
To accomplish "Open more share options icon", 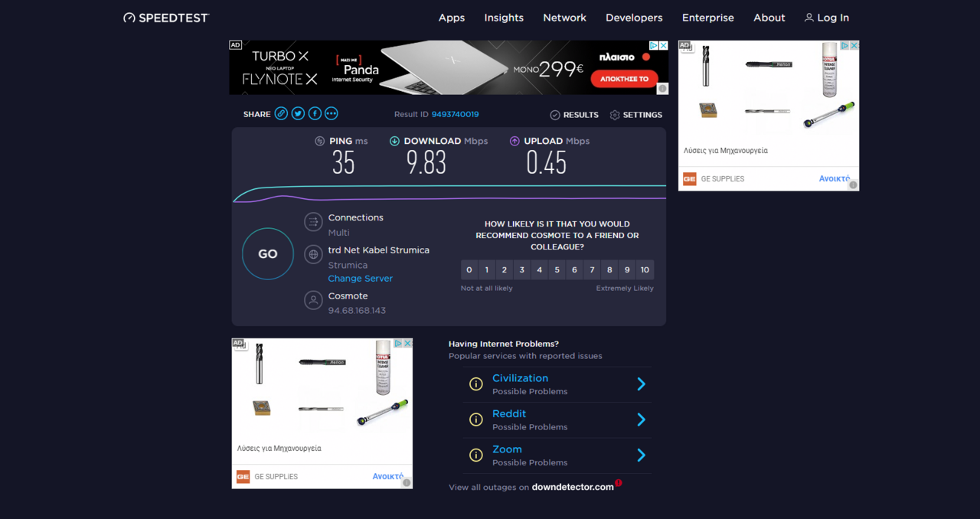I will click(332, 113).
